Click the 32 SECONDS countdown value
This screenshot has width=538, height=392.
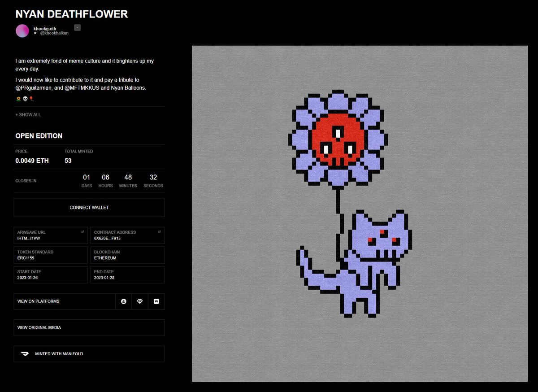click(x=153, y=181)
